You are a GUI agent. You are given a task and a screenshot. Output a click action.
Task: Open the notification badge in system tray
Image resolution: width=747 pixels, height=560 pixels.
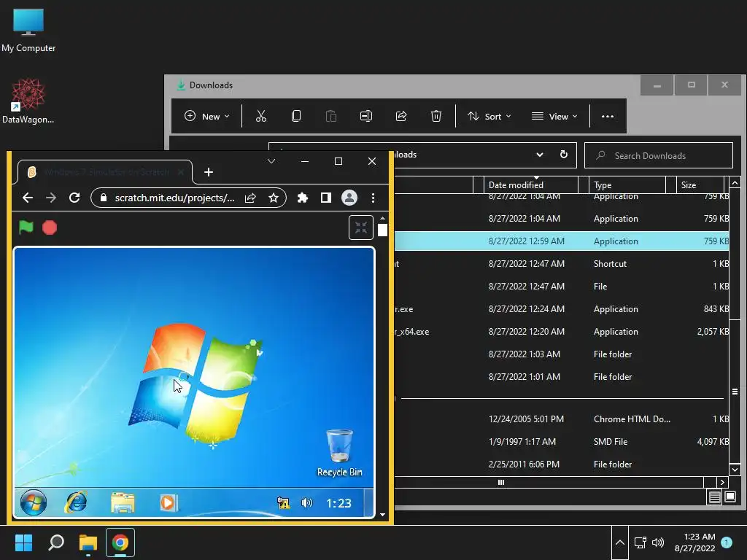pos(727,542)
